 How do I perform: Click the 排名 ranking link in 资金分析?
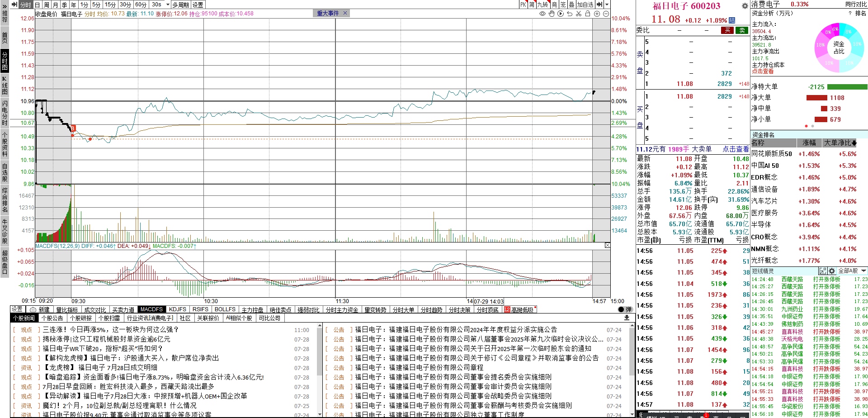coord(861,14)
